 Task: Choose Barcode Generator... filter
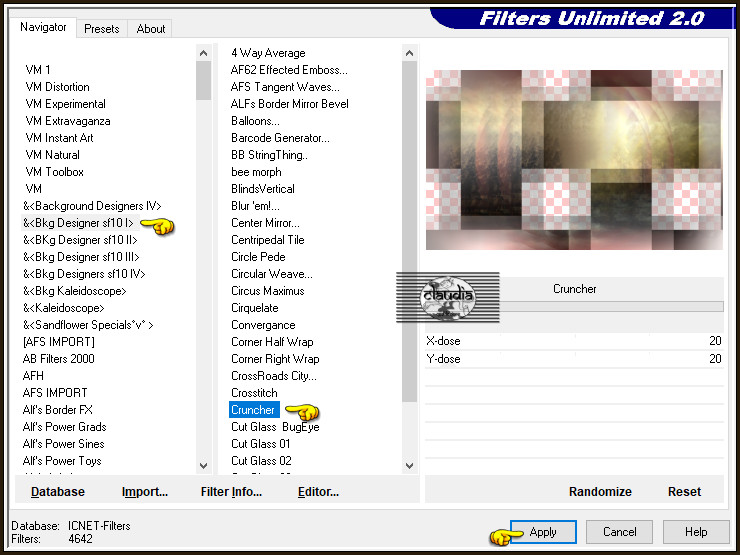click(x=280, y=138)
